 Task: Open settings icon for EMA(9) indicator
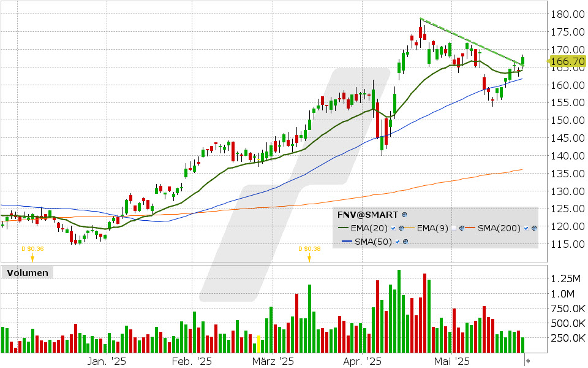click(x=462, y=228)
